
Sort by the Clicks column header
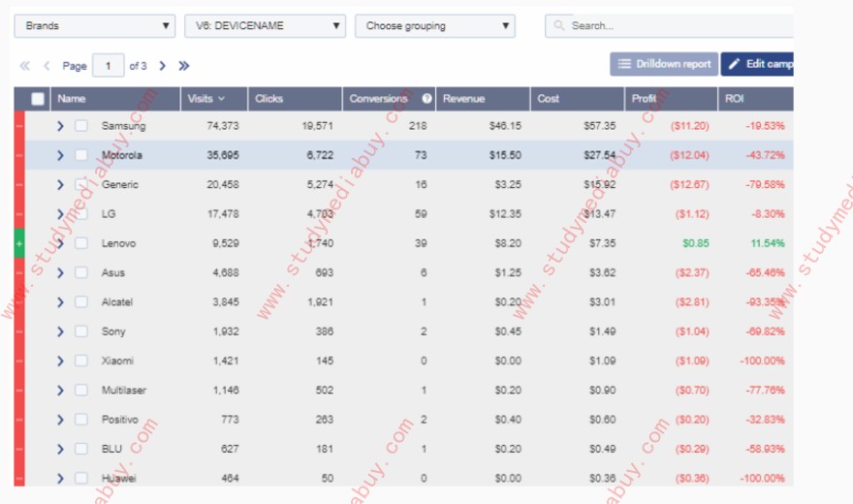tap(295, 99)
